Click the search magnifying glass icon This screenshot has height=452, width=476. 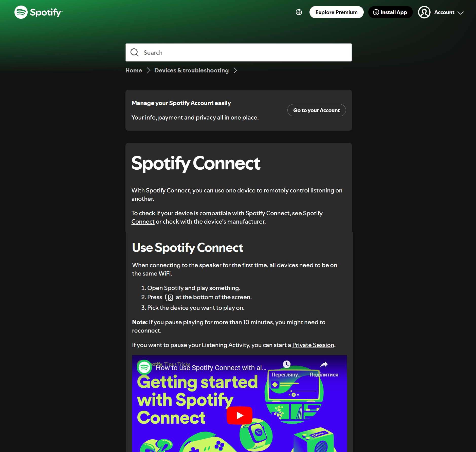134,52
